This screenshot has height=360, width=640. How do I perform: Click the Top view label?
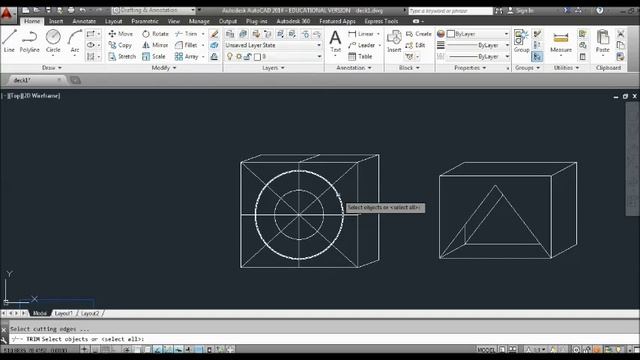(14, 96)
